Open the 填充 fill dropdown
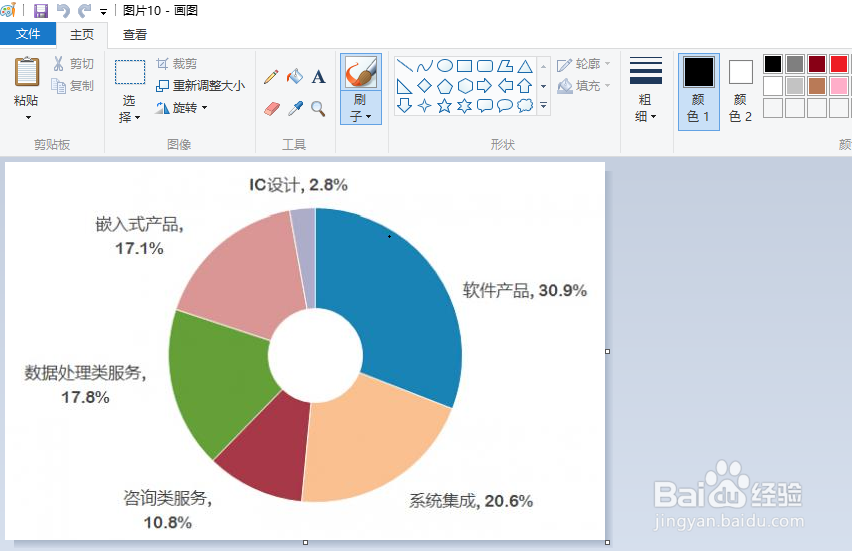This screenshot has width=852, height=551. pyautogui.click(x=584, y=85)
